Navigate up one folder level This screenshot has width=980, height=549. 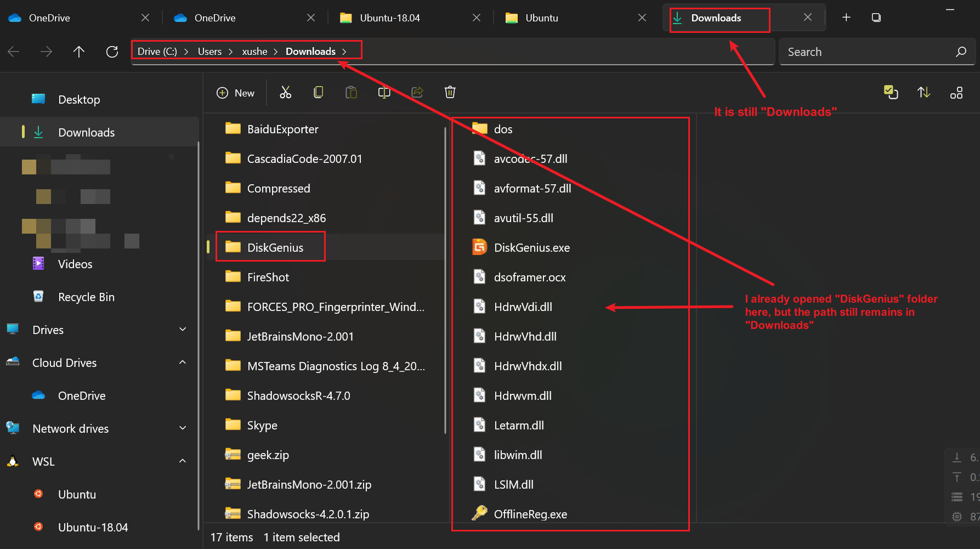[79, 51]
